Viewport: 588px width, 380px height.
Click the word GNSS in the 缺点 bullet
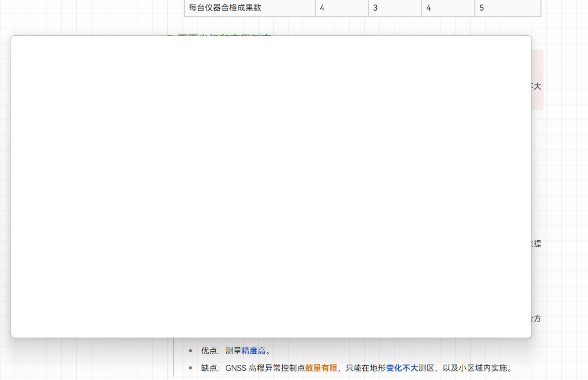click(235, 368)
